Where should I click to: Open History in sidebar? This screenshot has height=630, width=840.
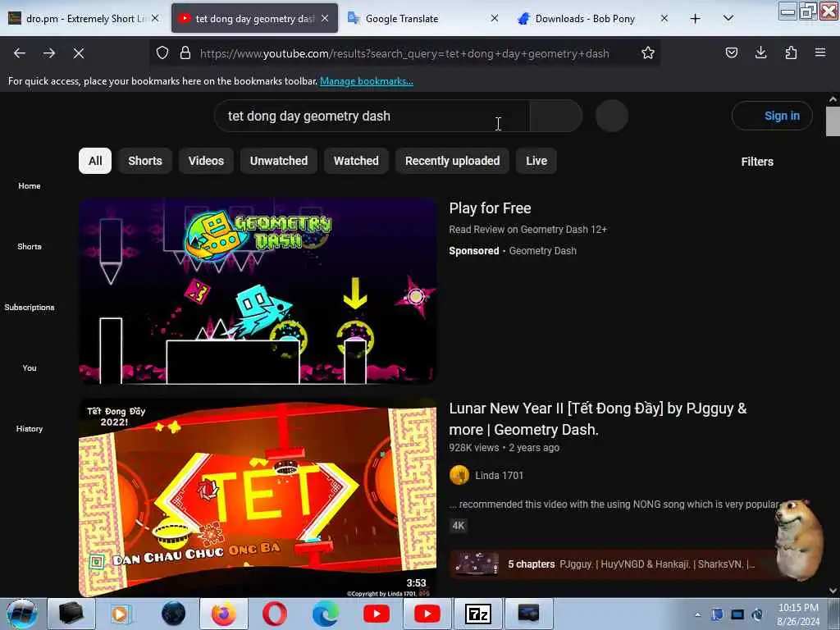click(x=30, y=428)
